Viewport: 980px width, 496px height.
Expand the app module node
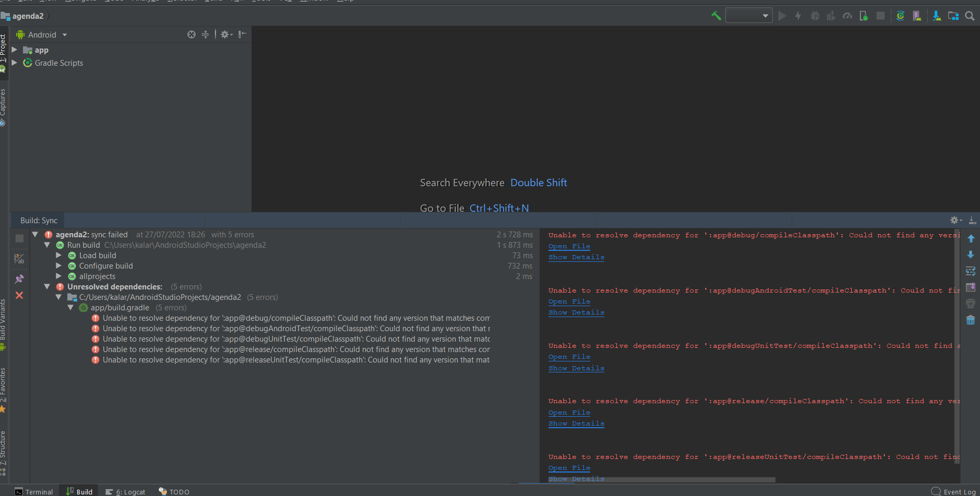[x=15, y=50]
